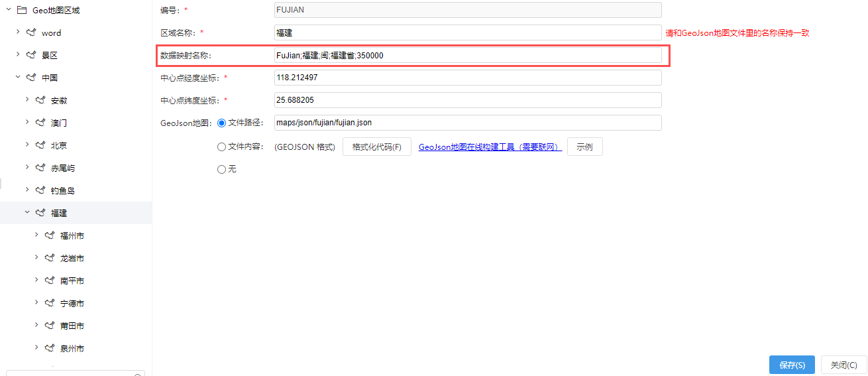Image resolution: width=868 pixels, height=376 pixels.
Task: Click the (GEOJSON 格式) label text
Action: tap(305, 147)
